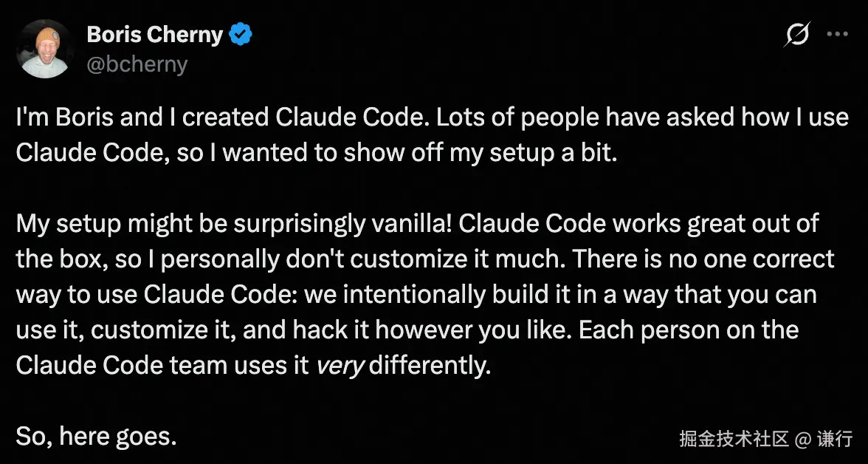The image size is (868, 464).
Task: Open Boris Cherny's profile avatar
Action: (45, 49)
